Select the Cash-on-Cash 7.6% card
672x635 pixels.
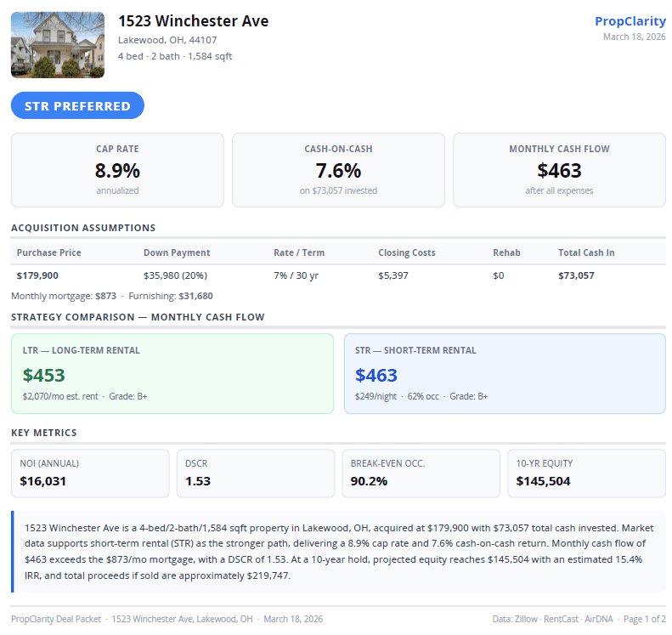(x=338, y=170)
